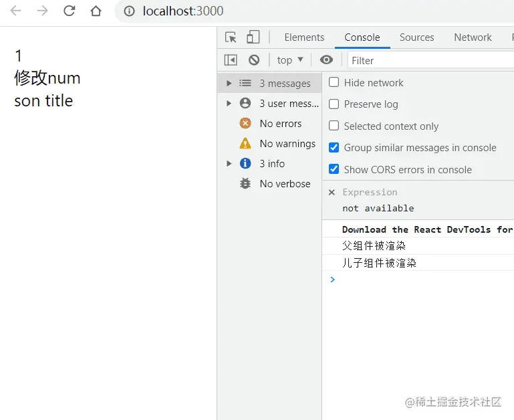Select the No warnings triangle icon
514x420 pixels.
click(x=245, y=143)
